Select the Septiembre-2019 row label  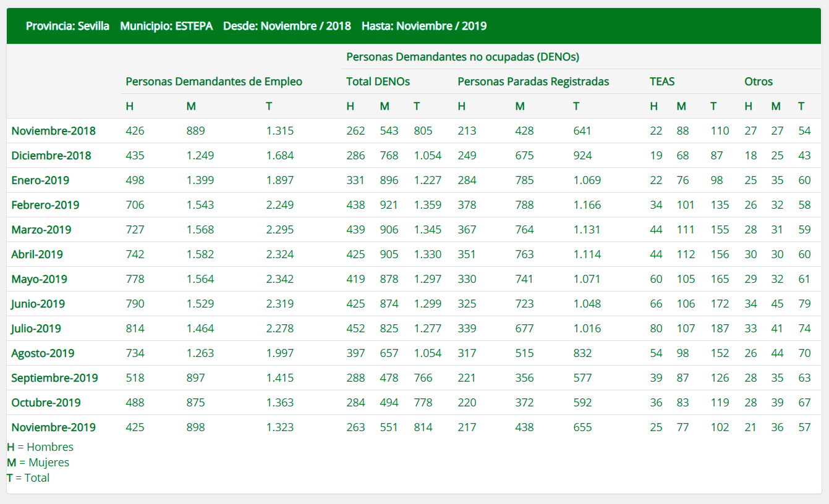[54, 378]
